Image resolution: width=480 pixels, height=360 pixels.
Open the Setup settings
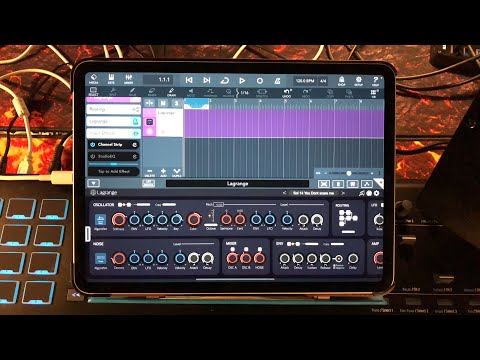click(359, 81)
